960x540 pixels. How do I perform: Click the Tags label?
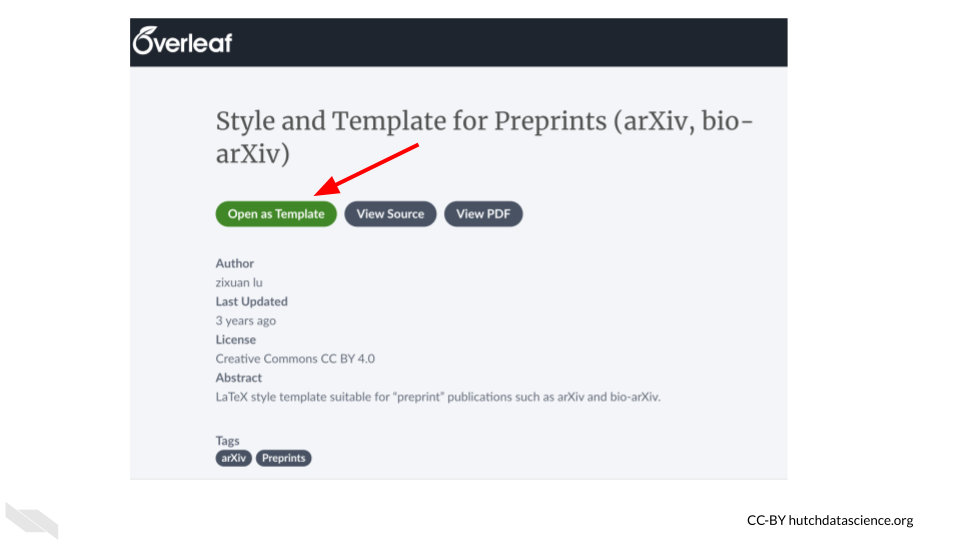click(227, 440)
